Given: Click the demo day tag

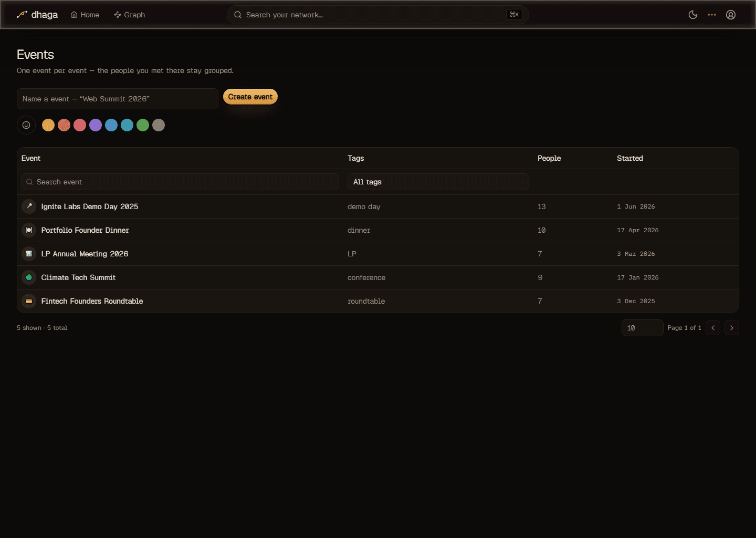Looking at the screenshot, I should click(364, 206).
